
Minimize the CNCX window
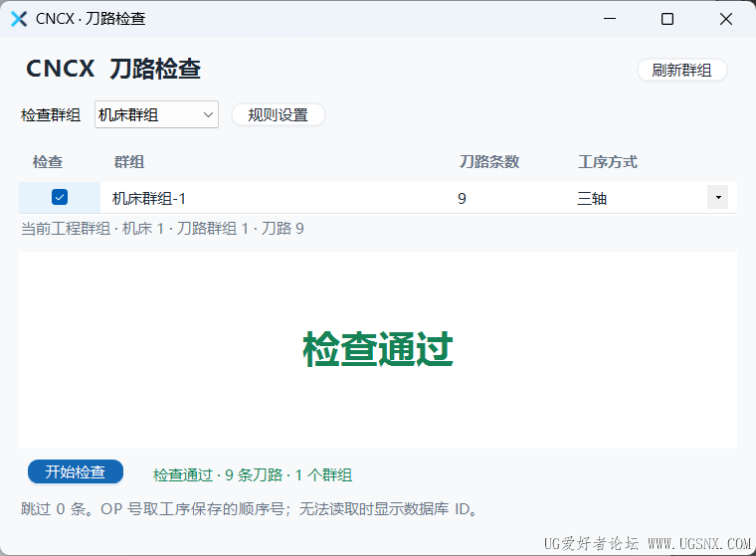(x=610, y=19)
